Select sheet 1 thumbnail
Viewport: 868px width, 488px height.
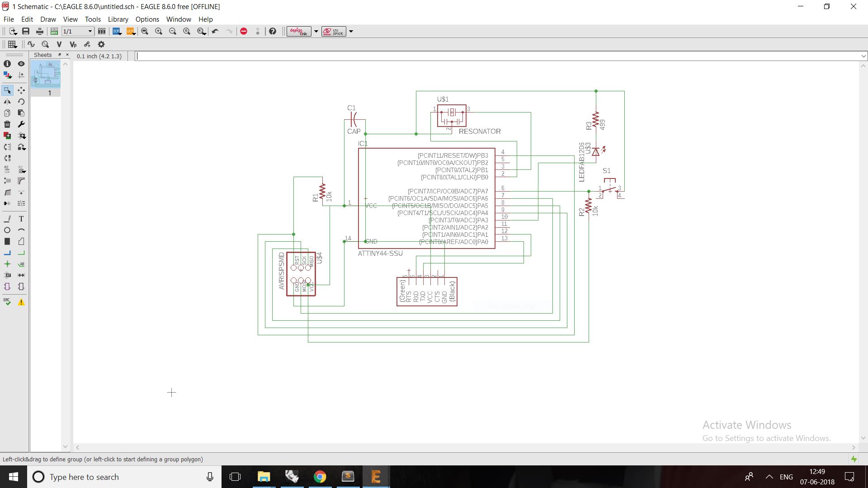tap(46, 74)
